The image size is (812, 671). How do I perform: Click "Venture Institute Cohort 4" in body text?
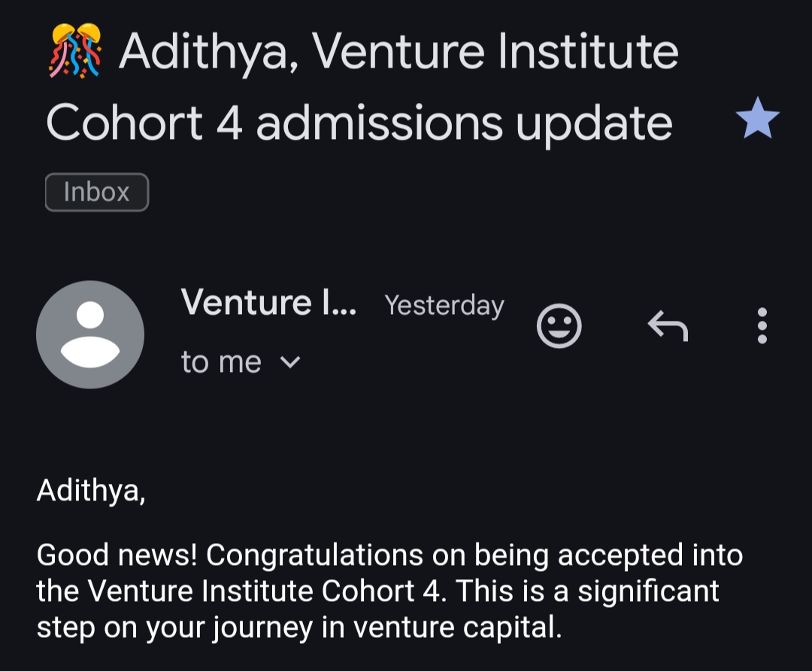pos(262,591)
